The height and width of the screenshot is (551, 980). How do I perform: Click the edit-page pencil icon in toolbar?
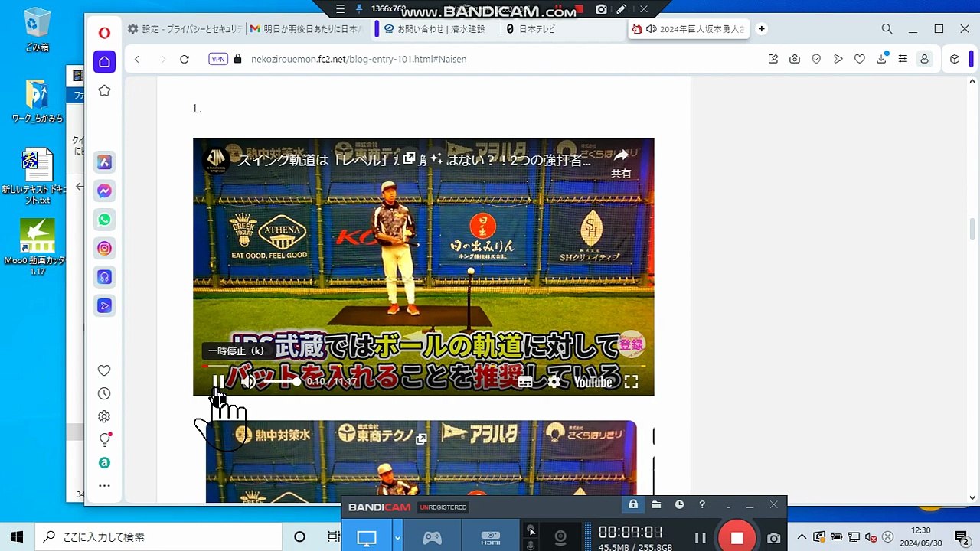click(x=773, y=59)
